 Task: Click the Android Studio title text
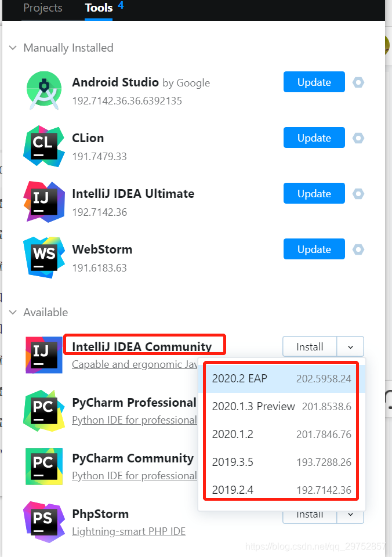tap(115, 82)
